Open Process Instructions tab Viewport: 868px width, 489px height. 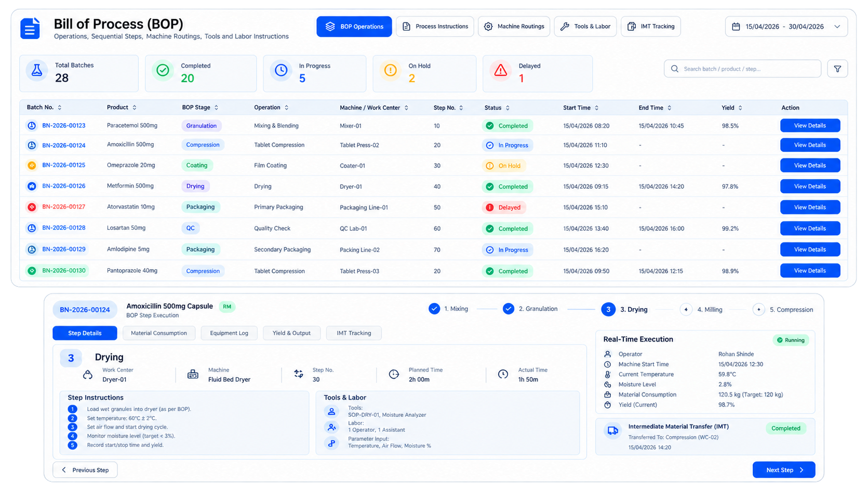pyautogui.click(x=435, y=27)
